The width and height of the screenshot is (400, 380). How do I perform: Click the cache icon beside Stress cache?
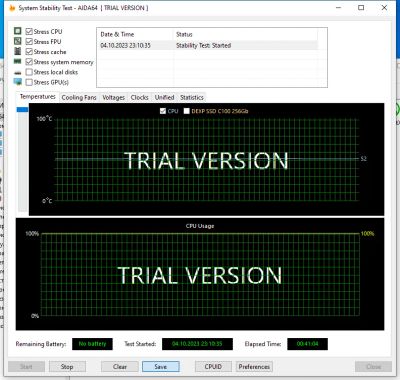tap(18, 51)
